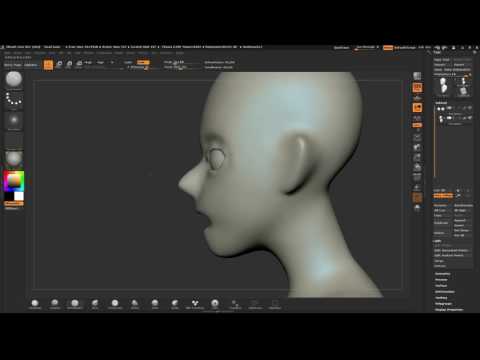The image size is (480, 360).
Task: Toggle the orange Local symmetry button
Action: click(x=417, y=107)
